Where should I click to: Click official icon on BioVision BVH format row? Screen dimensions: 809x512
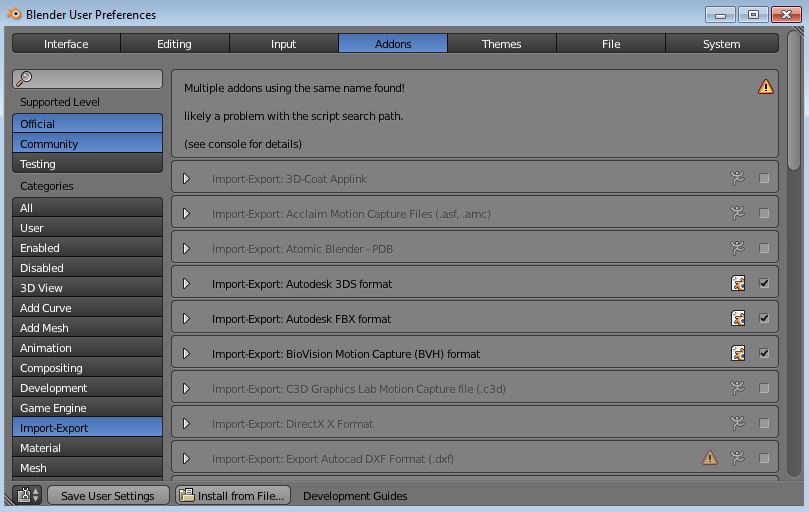click(738, 354)
